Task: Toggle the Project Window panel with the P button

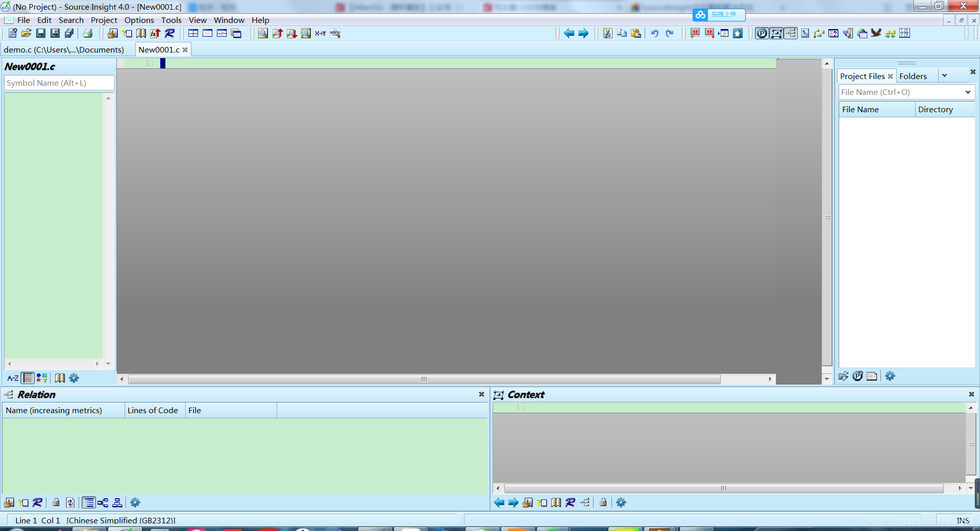Action: click(x=762, y=33)
